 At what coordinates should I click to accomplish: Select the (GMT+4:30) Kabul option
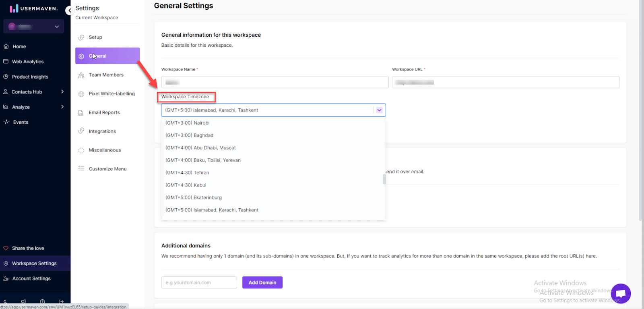(x=273, y=185)
